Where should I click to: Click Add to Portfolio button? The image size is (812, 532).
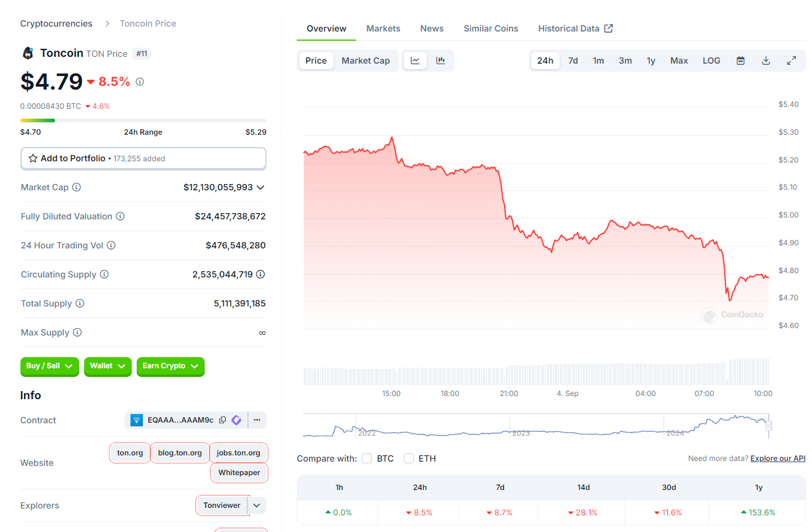click(143, 158)
